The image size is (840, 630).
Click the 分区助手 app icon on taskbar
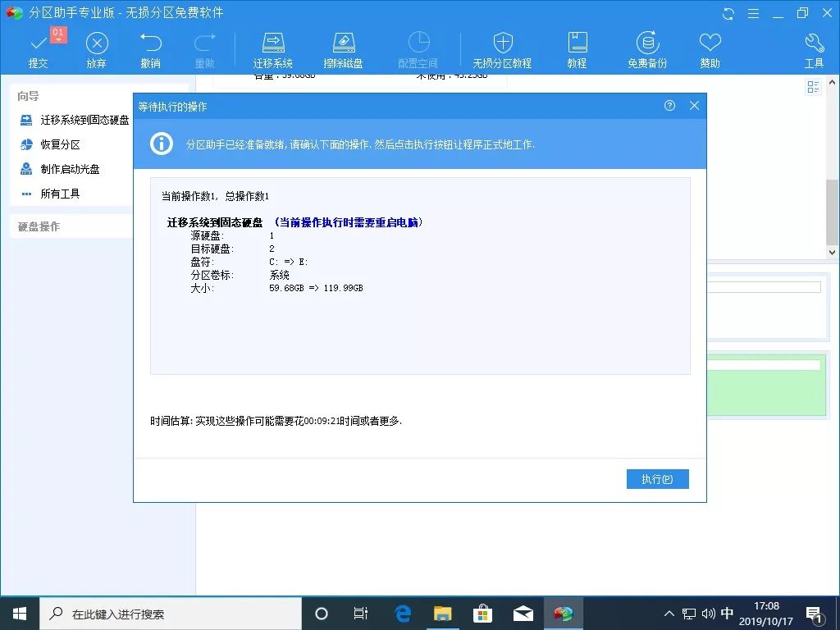pos(563,614)
